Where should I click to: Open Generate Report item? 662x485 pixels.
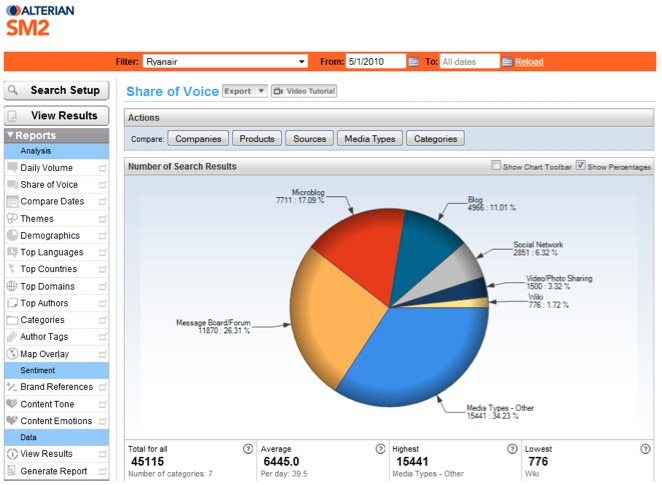click(54, 471)
